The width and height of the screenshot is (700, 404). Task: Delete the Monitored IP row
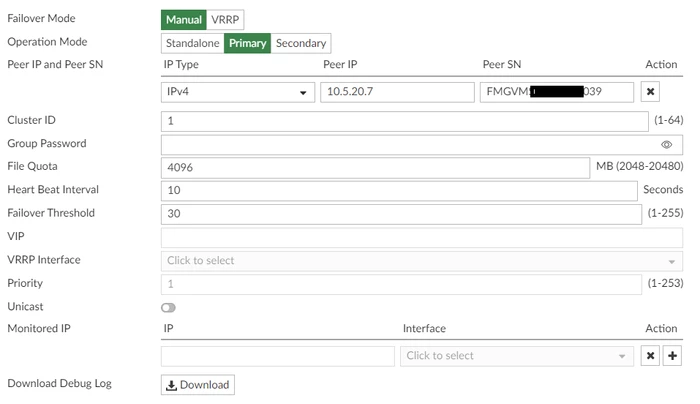650,356
